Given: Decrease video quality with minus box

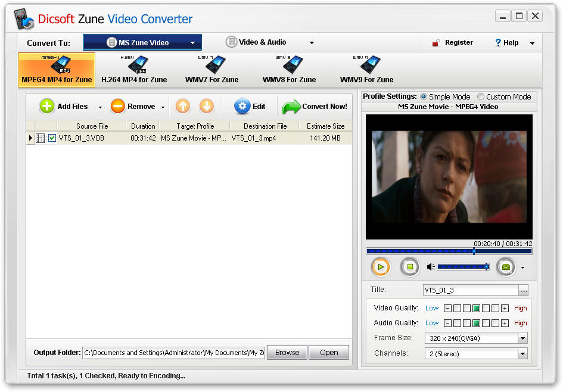Looking at the screenshot, I should point(447,309).
